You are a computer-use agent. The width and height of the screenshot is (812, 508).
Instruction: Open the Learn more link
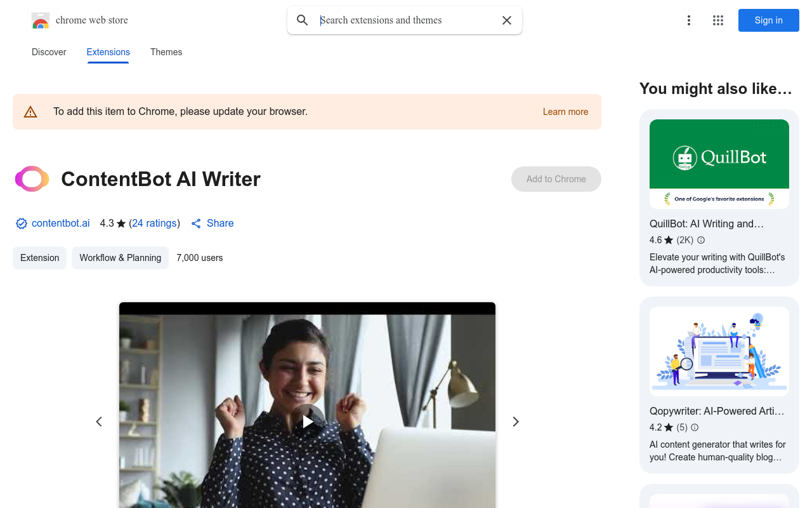565,112
